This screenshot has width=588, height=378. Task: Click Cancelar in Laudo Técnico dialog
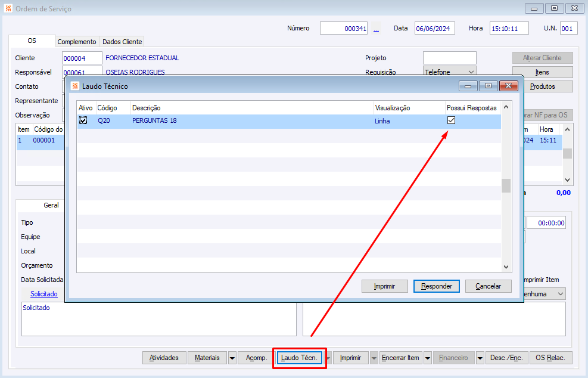click(489, 286)
